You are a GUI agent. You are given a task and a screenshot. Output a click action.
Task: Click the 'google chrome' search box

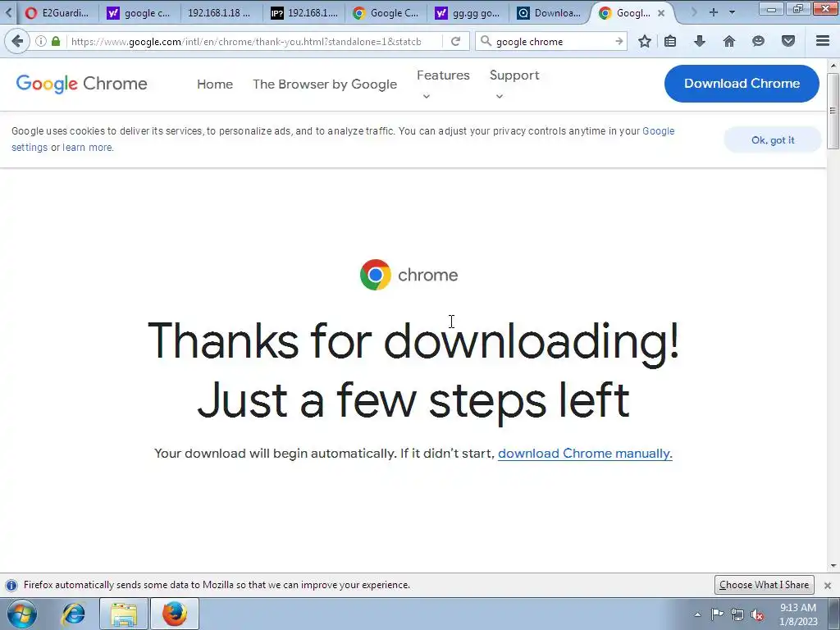(x=552, y=41)
